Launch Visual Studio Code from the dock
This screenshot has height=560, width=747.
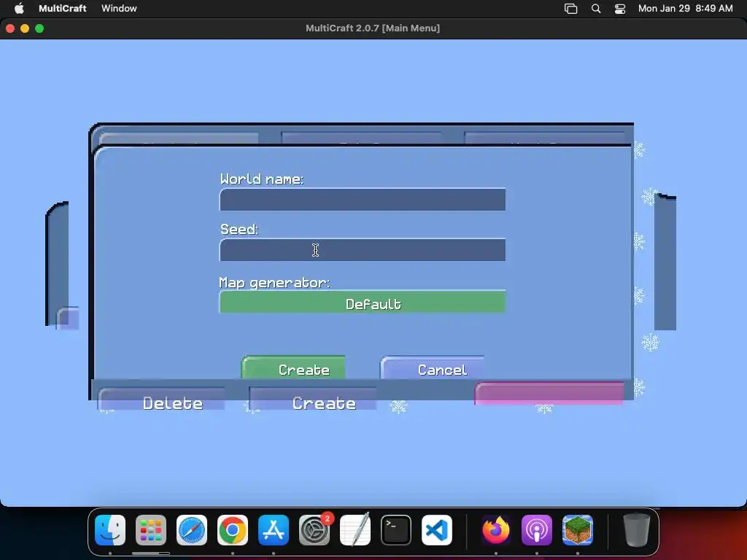[x=437, y=530]
